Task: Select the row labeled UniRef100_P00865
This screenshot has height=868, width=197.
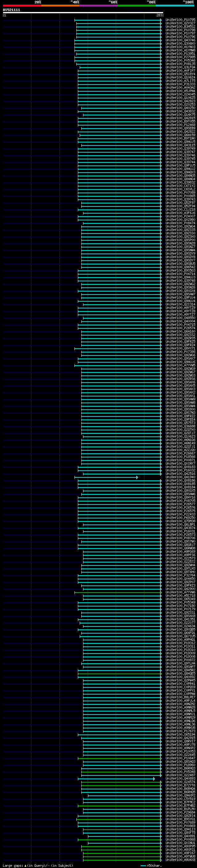Action: pos(180,196)
